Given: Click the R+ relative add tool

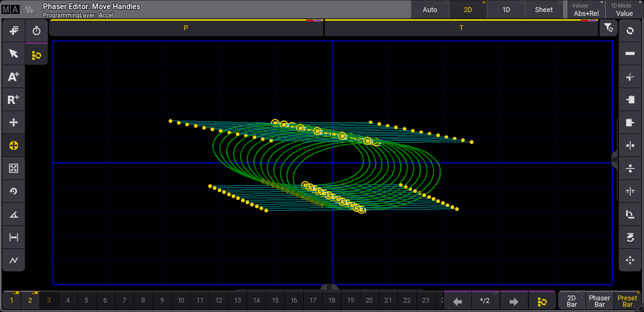Looking at the screenshot, I should tap(13, 99).
